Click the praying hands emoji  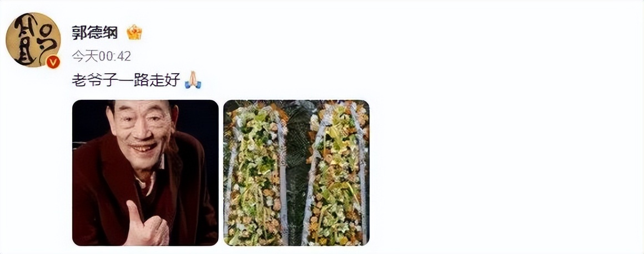193,80
